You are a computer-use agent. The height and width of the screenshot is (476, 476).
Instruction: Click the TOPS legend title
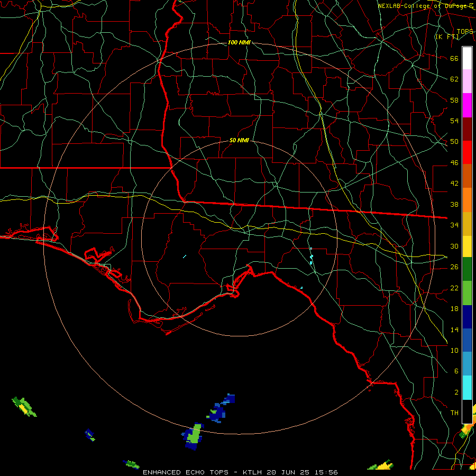point(464,32)
